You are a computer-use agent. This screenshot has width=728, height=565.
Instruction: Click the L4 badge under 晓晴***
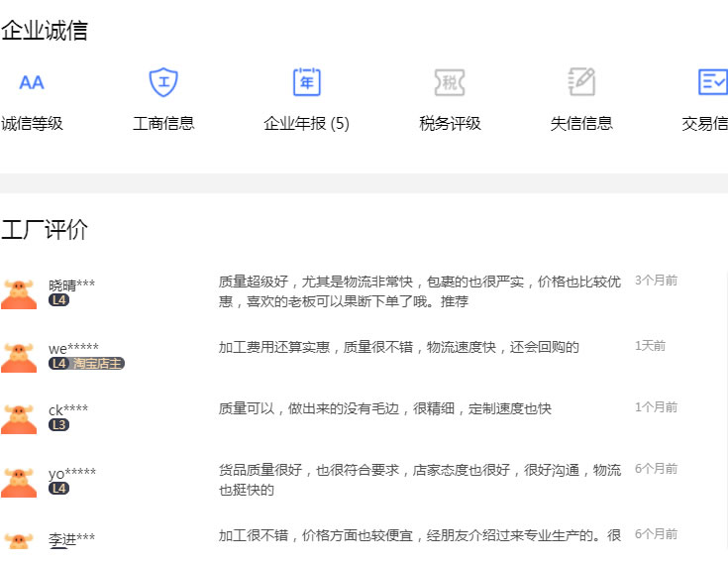58,300
